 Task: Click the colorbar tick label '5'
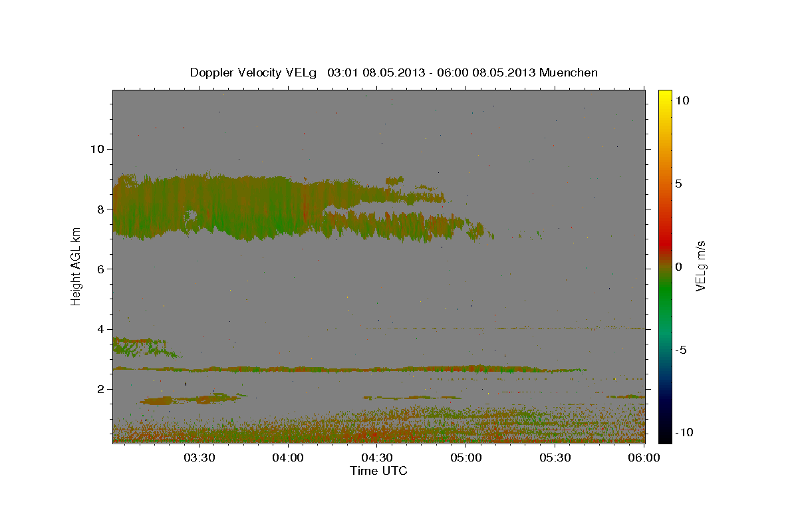coord(678,184)
